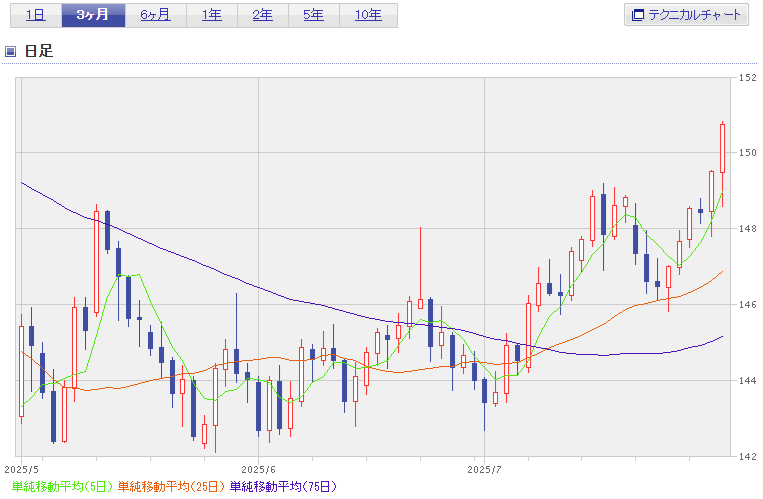Viewport: 763px width, 499px height.
Task: Click the 日足 heading text
Action: pos(39,51)
